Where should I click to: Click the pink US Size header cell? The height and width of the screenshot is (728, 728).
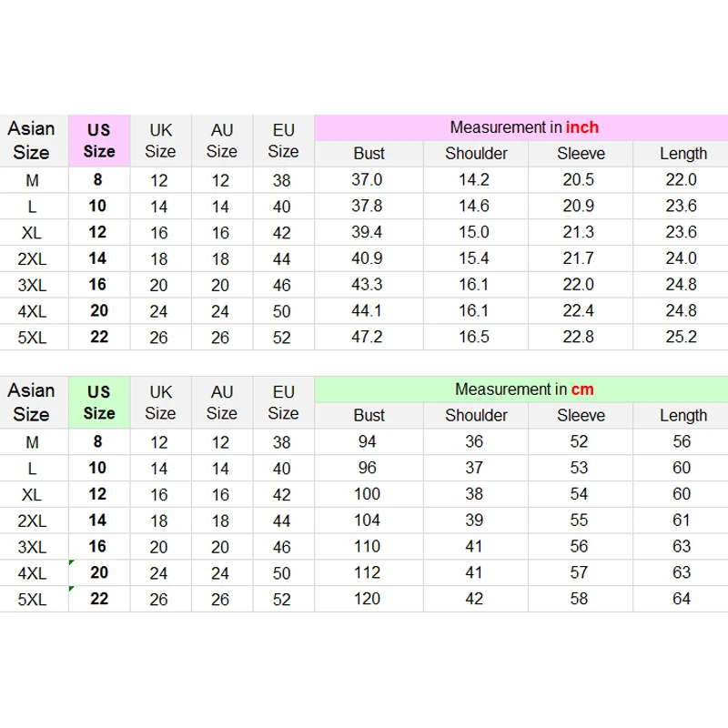pyautogui.click(x=99, y=141)
